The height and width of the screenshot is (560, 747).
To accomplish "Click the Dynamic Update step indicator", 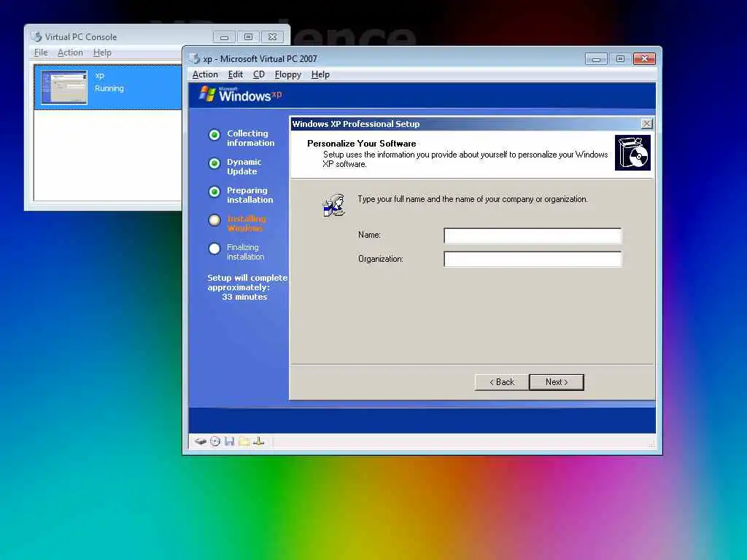I will click(214, 163).
